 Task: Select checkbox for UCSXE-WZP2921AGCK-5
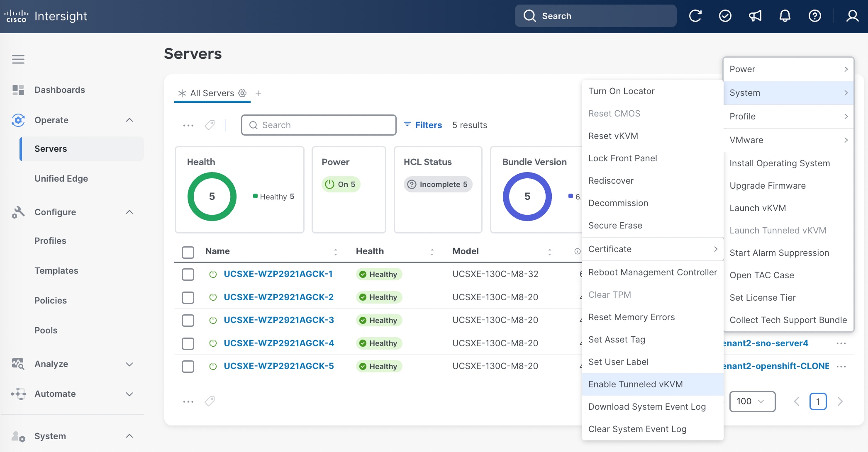click(188, 367)
